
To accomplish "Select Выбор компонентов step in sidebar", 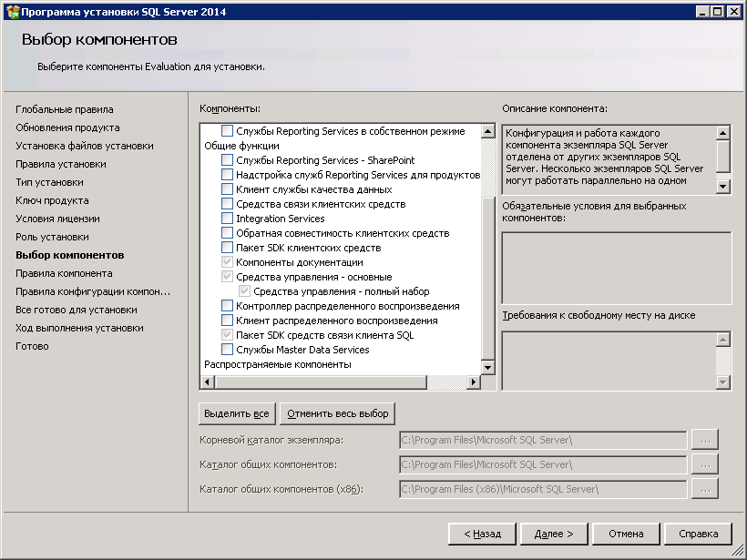I will [69, 255].
